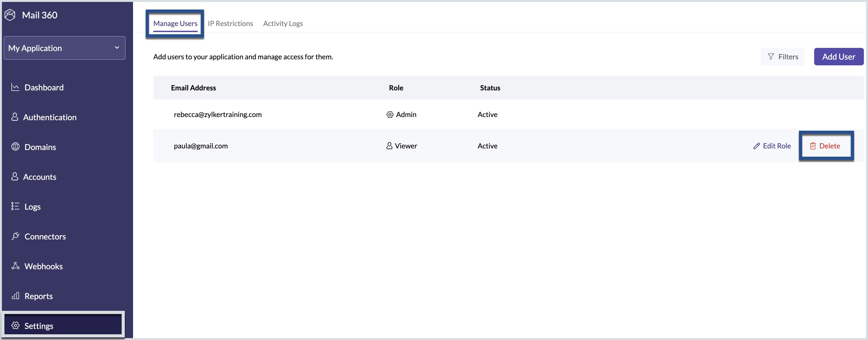Click the Admin role gear icon
This screenshot has height=340, width=868.
click(x=390, y=114)
